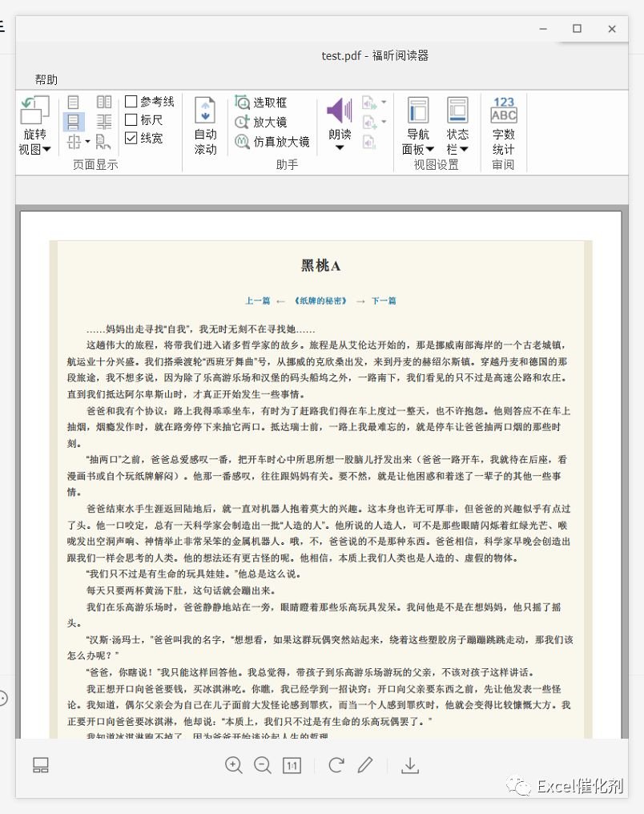The image size is (644, 814).
Task: Click the 朗读 read aloud speaker icon
Action: pos(340,111)
